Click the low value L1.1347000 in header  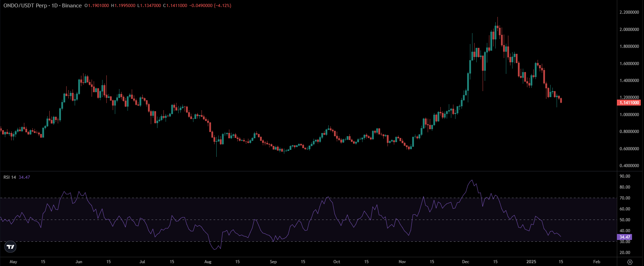[x=149, y=6]
